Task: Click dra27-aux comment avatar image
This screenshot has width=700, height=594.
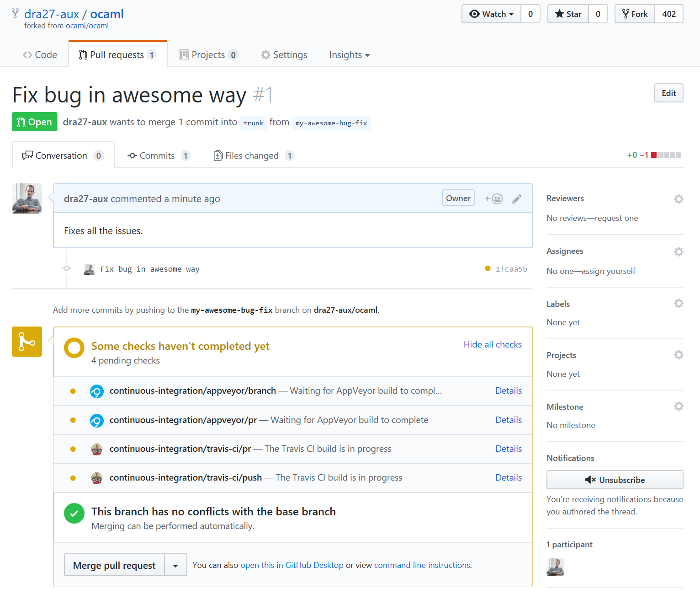Action: 27,198
